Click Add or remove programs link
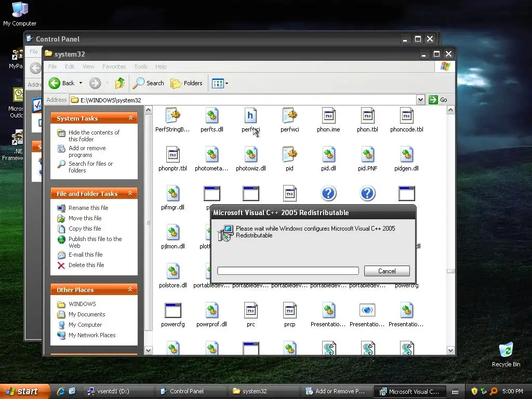532x399 pixels. 87,151
